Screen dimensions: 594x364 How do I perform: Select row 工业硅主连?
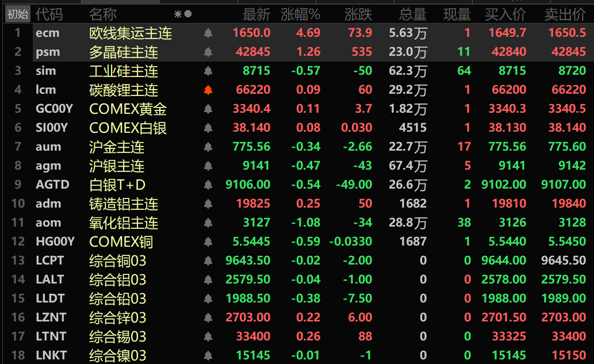point(298,71)
